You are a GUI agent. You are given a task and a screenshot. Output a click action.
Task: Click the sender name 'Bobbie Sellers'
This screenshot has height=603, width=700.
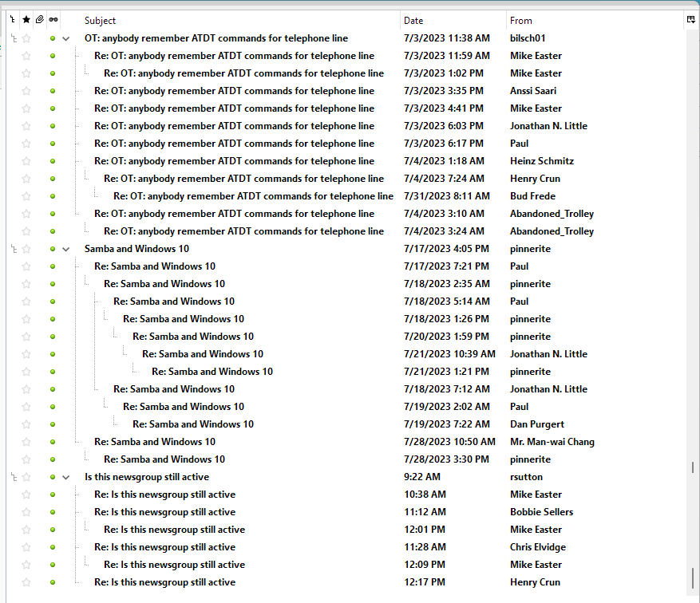[541, 512]
